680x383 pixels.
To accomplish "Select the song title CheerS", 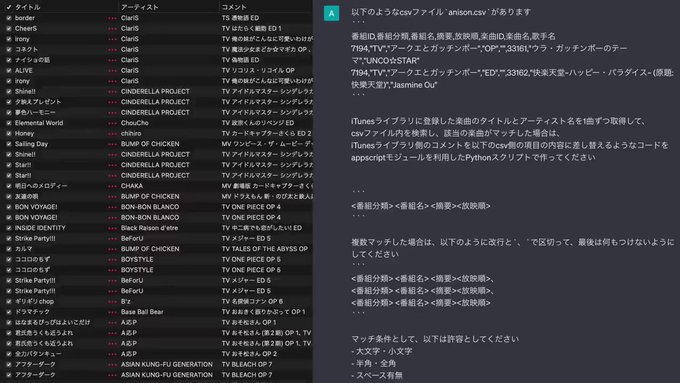I will (x=26, y=29).
